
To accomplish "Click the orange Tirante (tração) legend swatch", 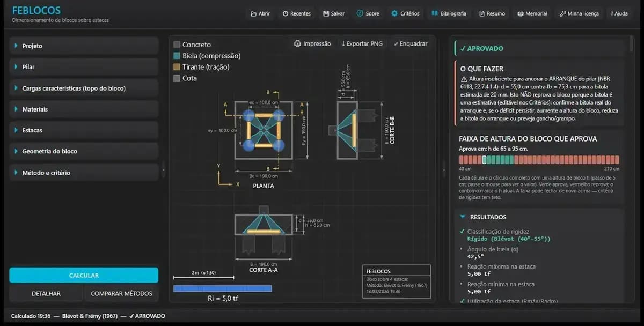I will tap(177, 67).
